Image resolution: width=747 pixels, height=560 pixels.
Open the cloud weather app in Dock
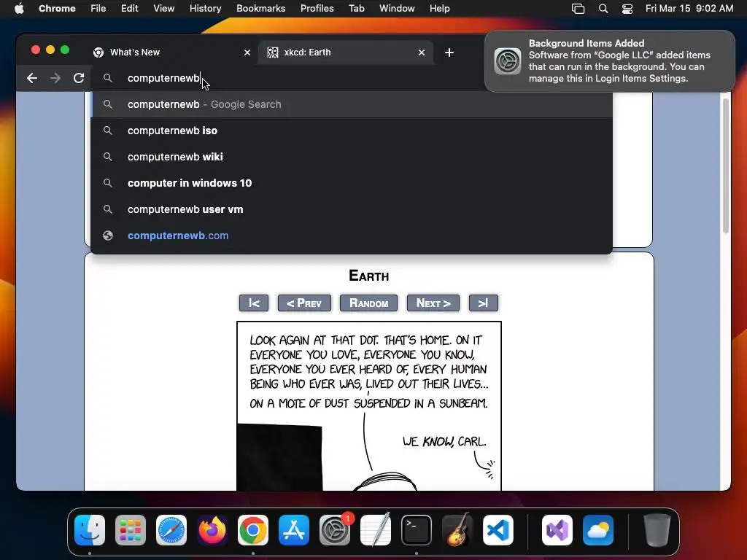598,530
